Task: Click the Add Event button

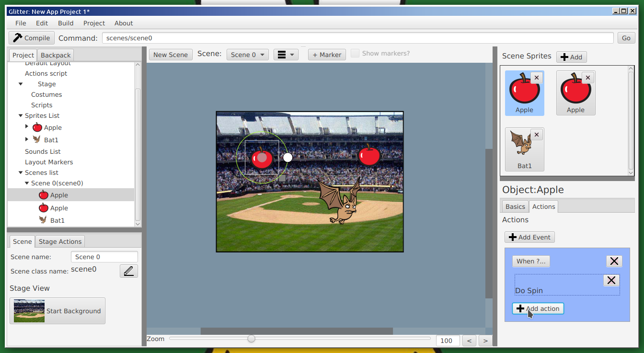Action: pos(529,237)
